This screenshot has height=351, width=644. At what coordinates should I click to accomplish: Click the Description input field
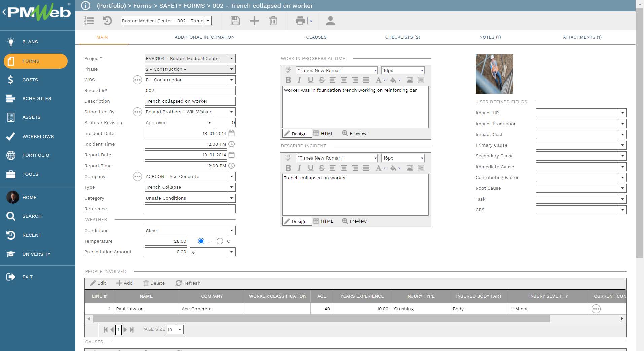click(x=190, y=101)
